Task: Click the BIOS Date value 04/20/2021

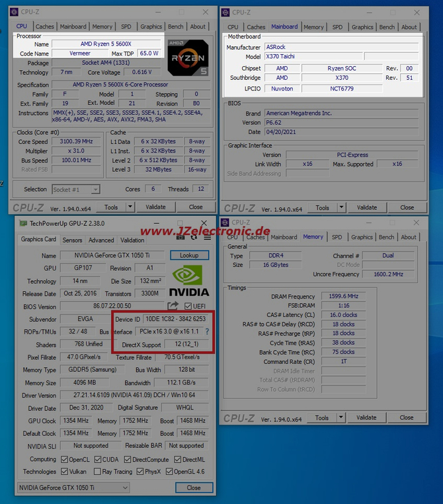Action: click(x=342, y=132)
